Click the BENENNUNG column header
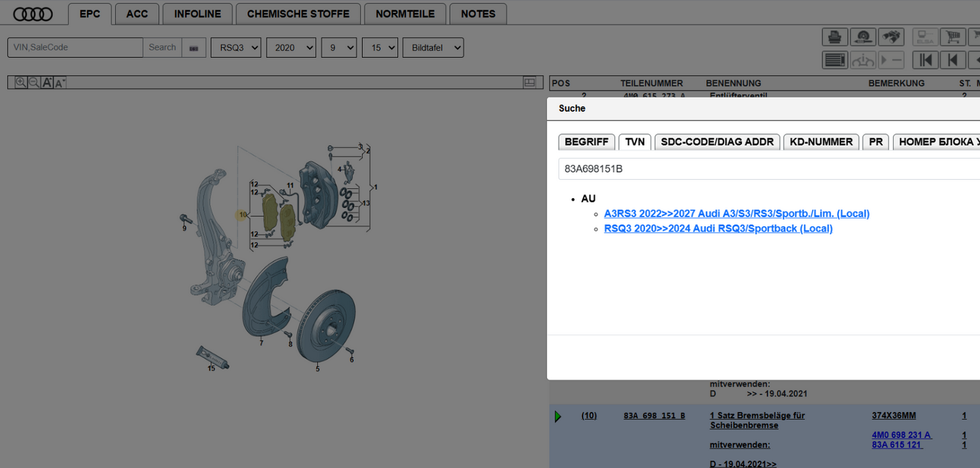Viewport: 980px width, 468px height. [x=734, y=83]
